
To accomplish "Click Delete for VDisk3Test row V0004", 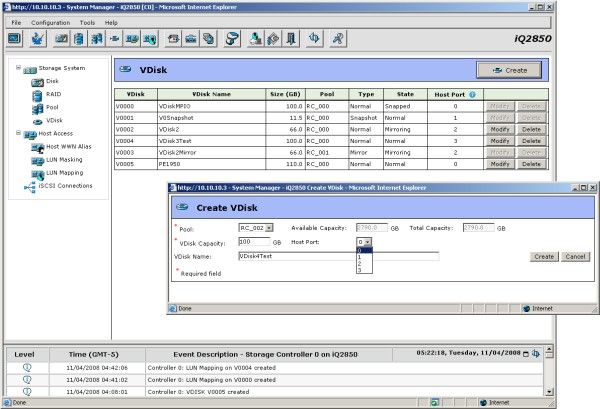I will [532, 141].
